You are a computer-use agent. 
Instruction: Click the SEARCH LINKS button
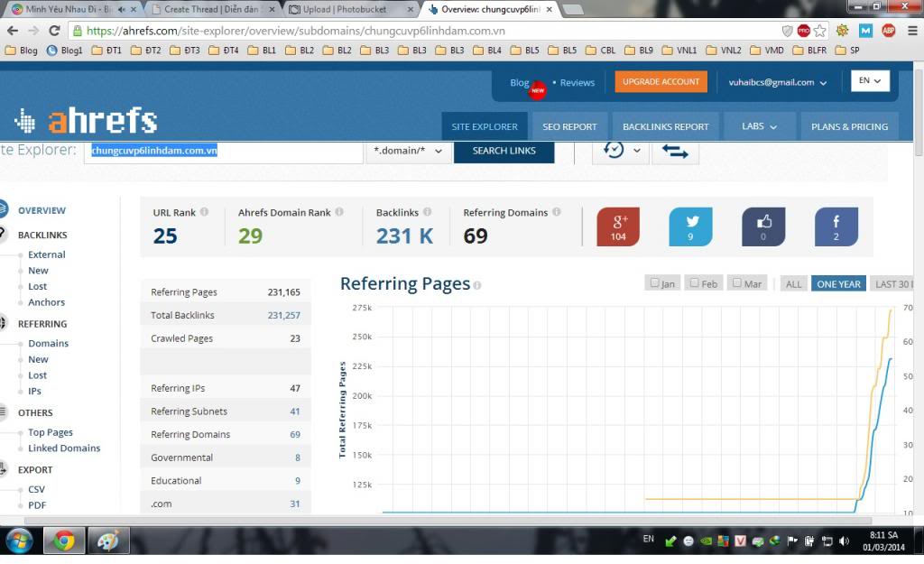pos(504,151)
